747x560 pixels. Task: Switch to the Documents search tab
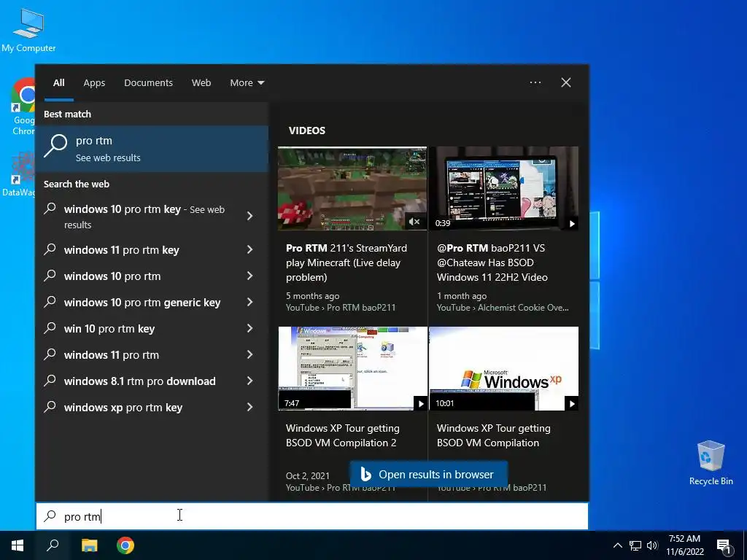point(148,83)
